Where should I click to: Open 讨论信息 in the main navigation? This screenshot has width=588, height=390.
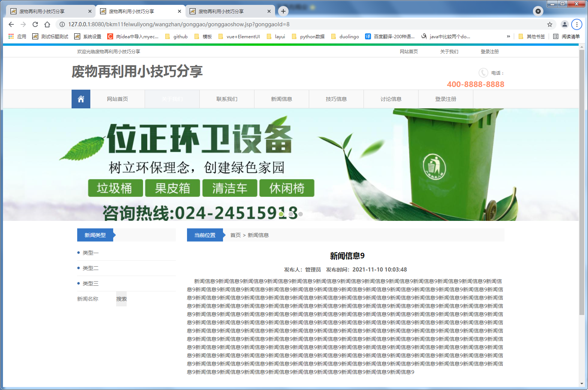[x=391, y=99]
